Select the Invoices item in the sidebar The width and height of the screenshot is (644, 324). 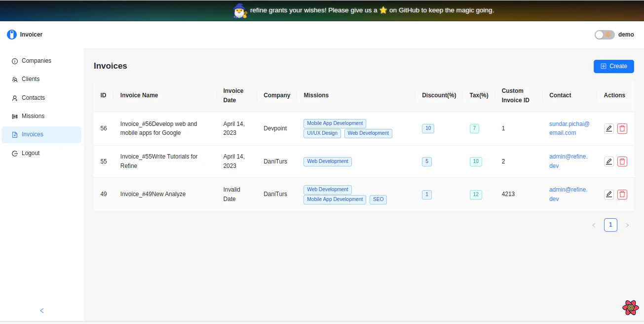pos(33,134)
